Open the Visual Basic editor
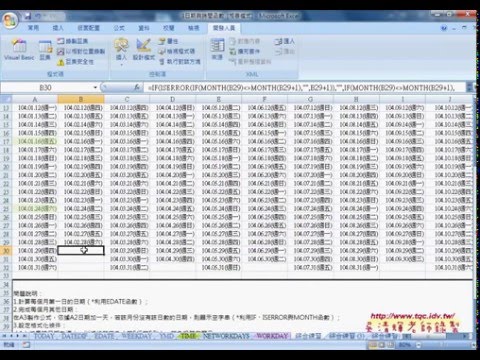This screenshot has width=480, height=360. pos(19,49)
